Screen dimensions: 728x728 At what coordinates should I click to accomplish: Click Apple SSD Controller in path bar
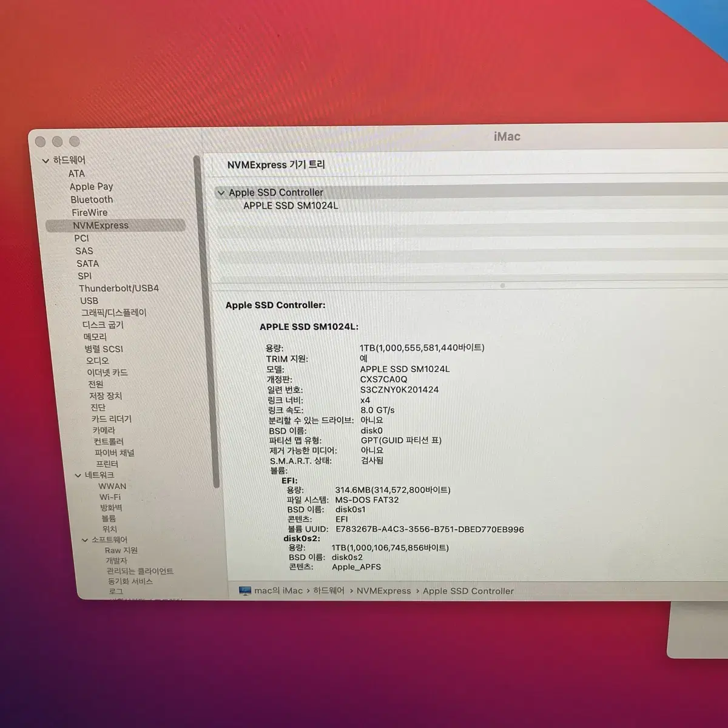click(x=468, y=591)
